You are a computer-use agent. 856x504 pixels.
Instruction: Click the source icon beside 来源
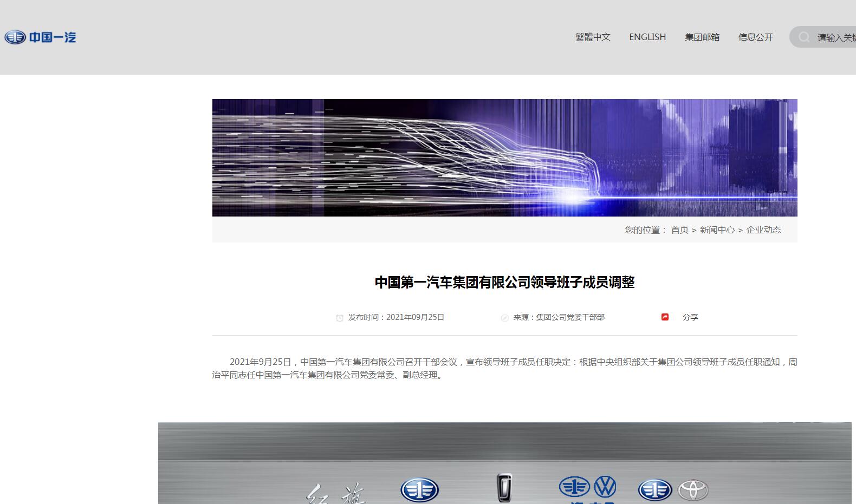505,318
